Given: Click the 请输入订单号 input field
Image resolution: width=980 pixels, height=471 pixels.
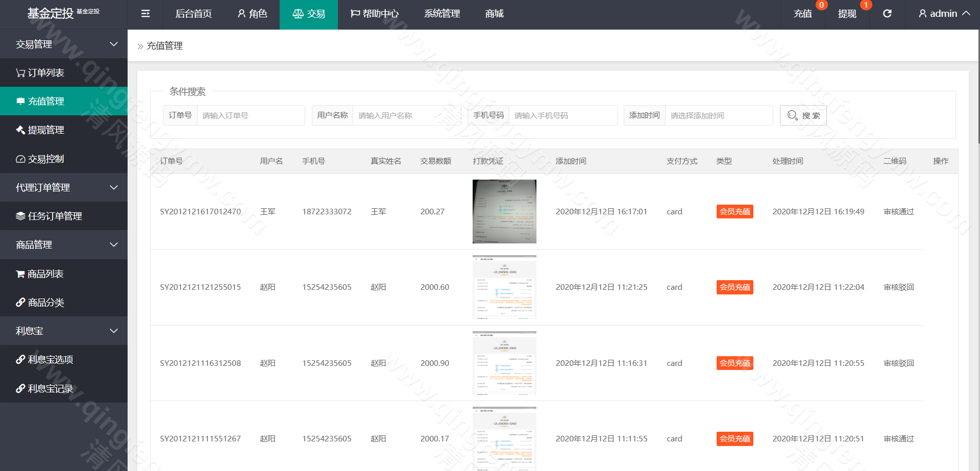Looking at the screenshot, I should [x=251, y=115].
